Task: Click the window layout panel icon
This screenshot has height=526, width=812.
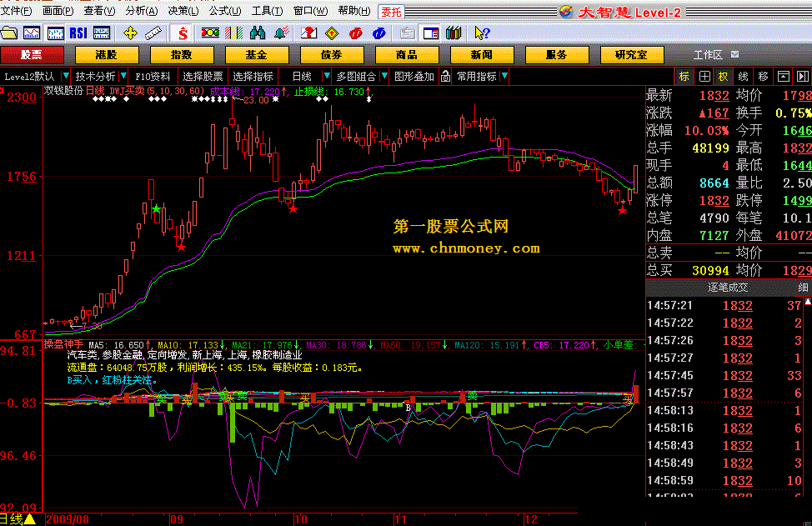Action: 431,33
